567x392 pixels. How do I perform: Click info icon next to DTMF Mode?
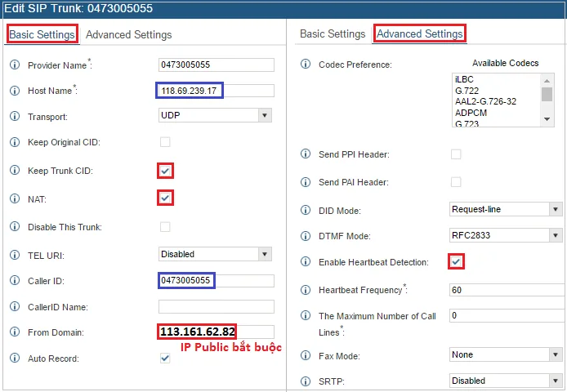[306, 236]
